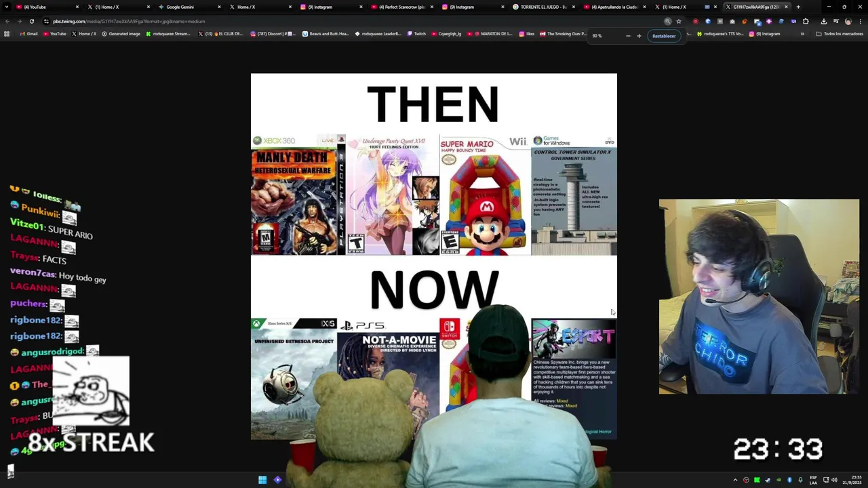Open the Generated image bookmark
The height and width of the screenshot is (488, 868).
pyautogui.click(x=121, y=34)
